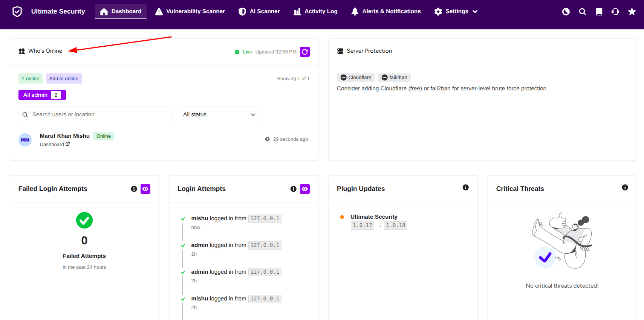Click the Live status indicator
The image size is (644, 320).
click(243, 52)
